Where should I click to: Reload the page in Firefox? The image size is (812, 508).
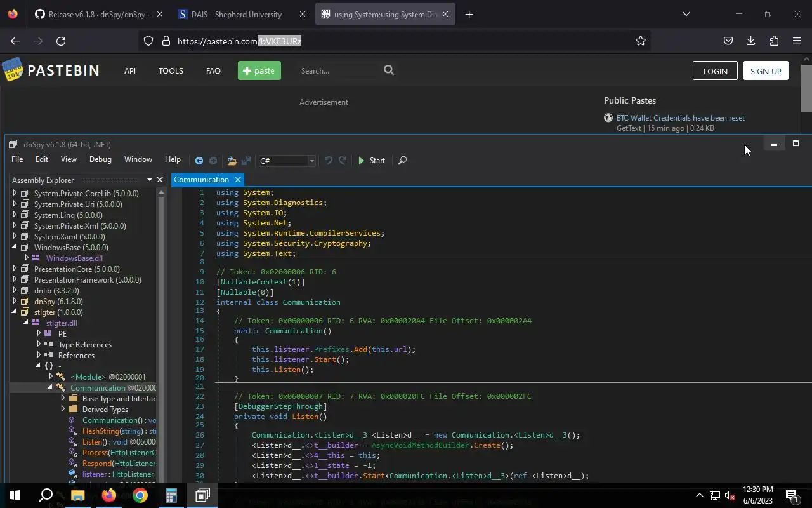coord(61,41)
